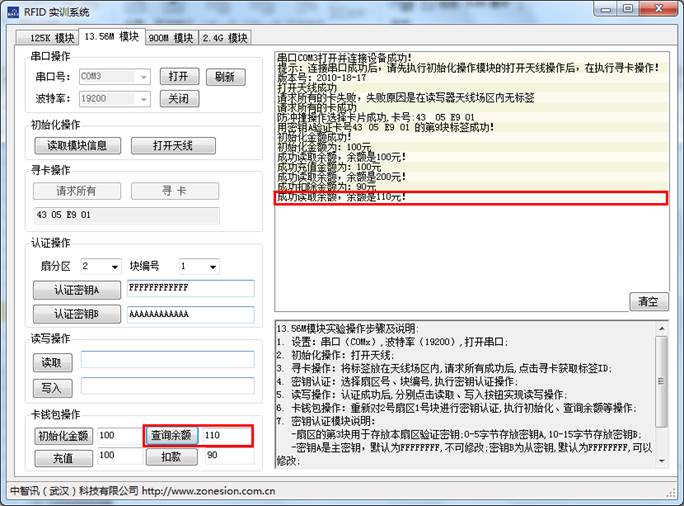Open the 波特率 19200 dropdown
Image resolution: width=684 pixels, height=506 pixels.
(x=144, y=99)
